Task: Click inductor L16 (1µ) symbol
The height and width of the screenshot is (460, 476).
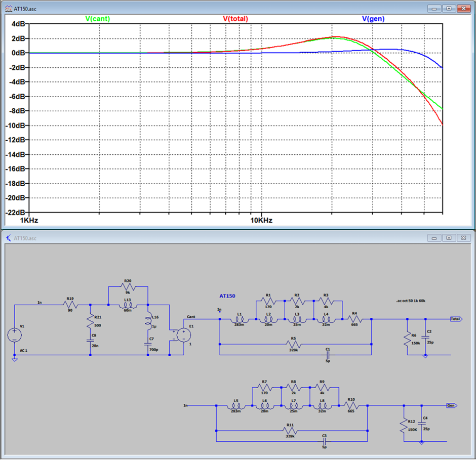Action: pos(148,321)
